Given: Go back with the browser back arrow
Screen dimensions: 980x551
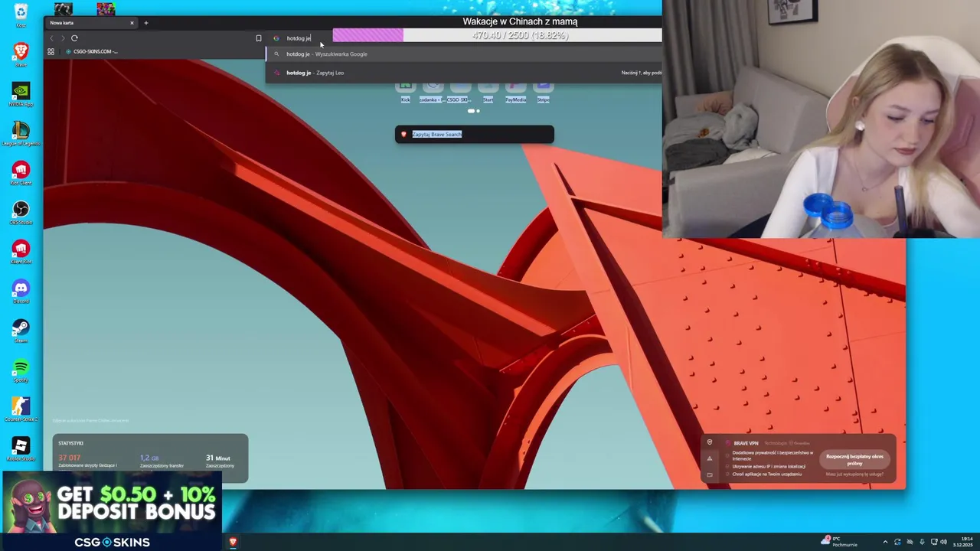Looking at the screenshot, I should (x=52, y=38).
